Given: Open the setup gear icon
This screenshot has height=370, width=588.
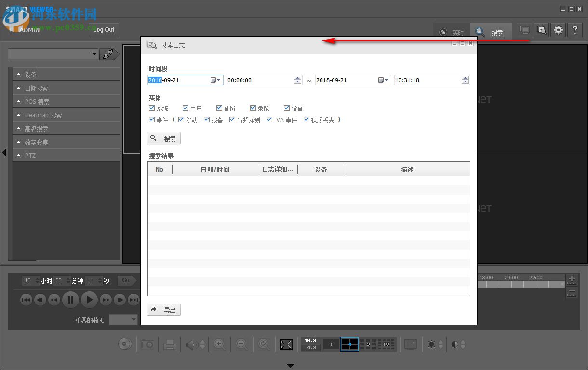Looking at the screenshot, I should (x=558, y=29).
